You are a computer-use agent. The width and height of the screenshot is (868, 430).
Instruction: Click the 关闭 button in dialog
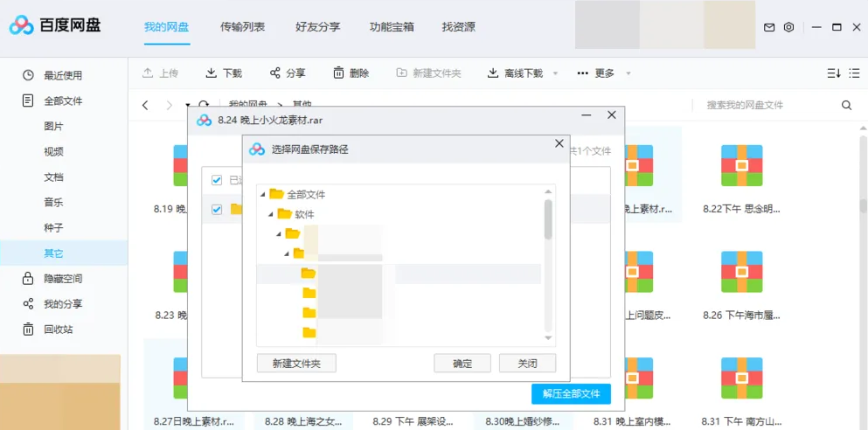click(528, 364)
